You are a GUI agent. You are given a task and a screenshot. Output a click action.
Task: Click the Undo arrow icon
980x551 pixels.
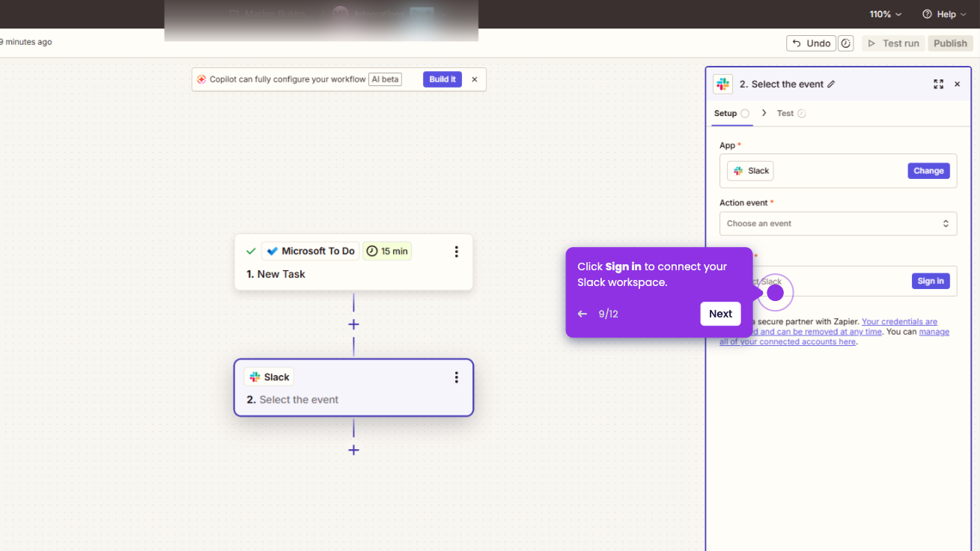pos(797,43)
